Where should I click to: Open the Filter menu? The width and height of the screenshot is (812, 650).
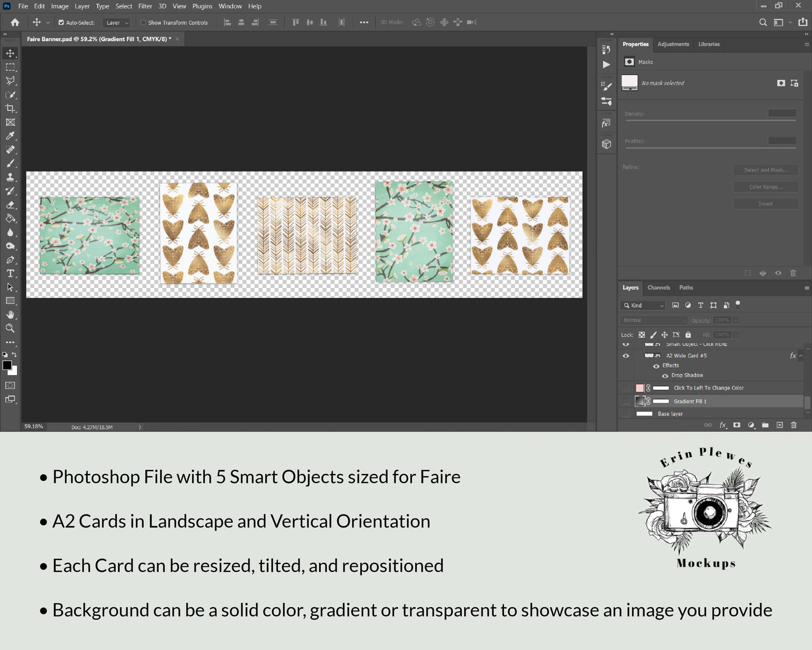click(145, 6)
